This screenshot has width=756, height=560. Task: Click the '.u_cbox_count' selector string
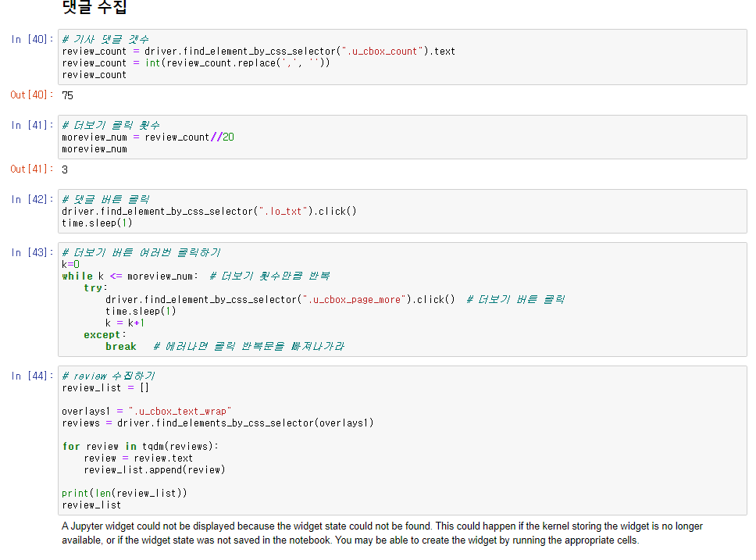tap(381, 51)
